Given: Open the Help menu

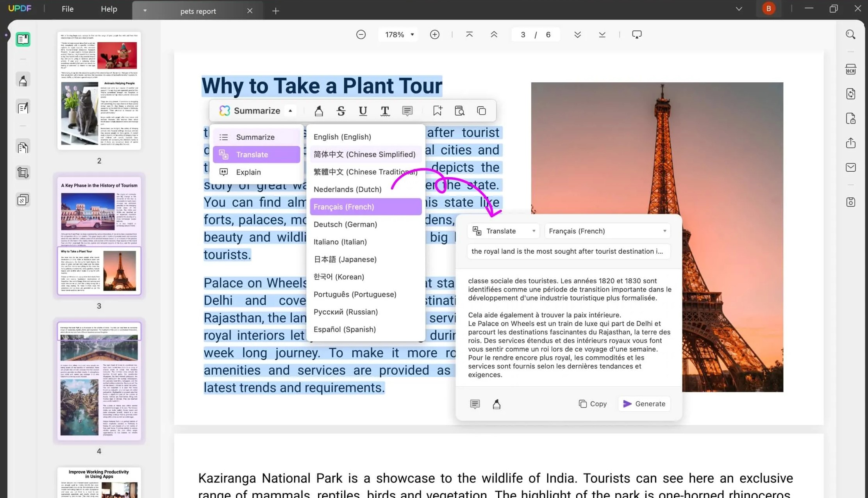Looking at the screenshot, I should tap(109, 9).
